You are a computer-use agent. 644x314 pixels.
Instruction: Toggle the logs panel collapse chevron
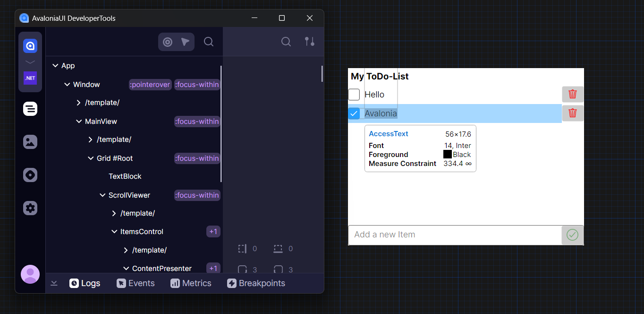click(x=54, y=283)
